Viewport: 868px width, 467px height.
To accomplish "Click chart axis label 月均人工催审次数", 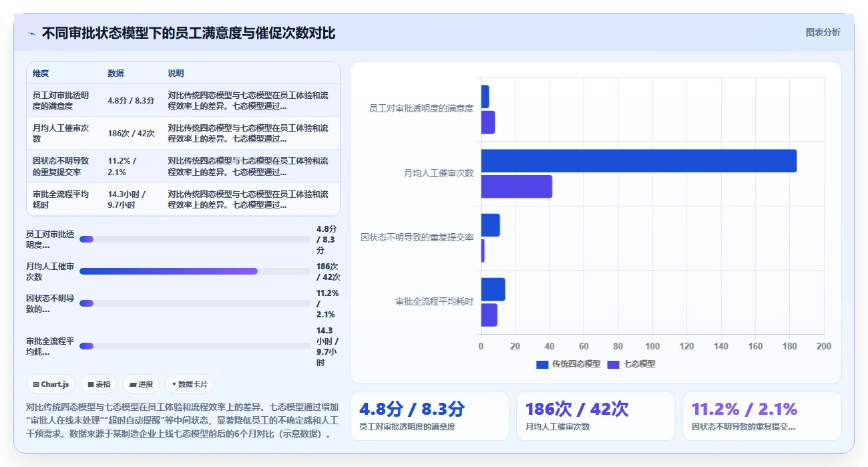I will (x=439, y=173).
